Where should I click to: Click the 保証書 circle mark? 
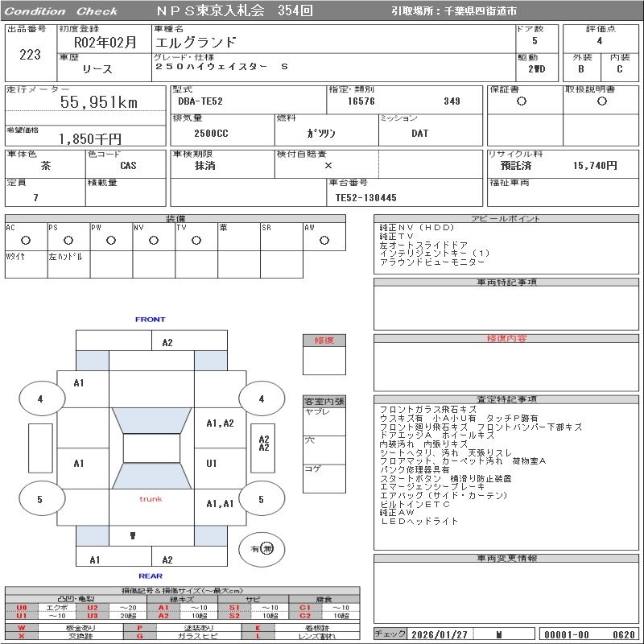(521, 101)
